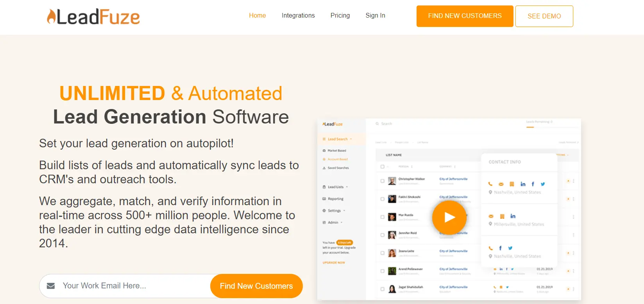Viewport: 644px width, 304px height.
Task: Click the LeadFuze logo in the dashboard preview
Action: pyautogui.click(x=333, y=124)
